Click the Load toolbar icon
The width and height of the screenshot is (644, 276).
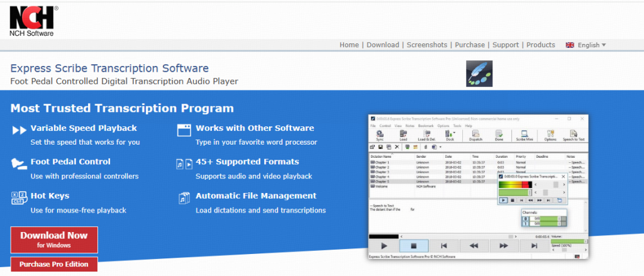403,135
